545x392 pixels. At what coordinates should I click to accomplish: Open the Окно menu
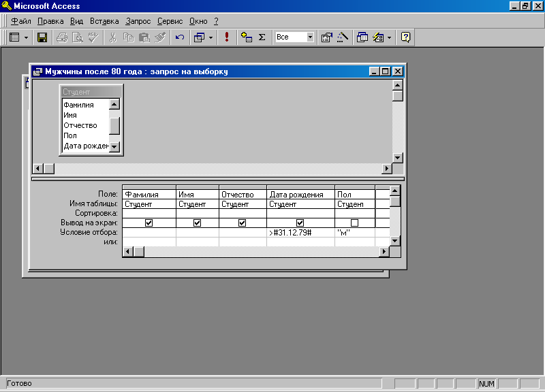click(x=198, y=21)
